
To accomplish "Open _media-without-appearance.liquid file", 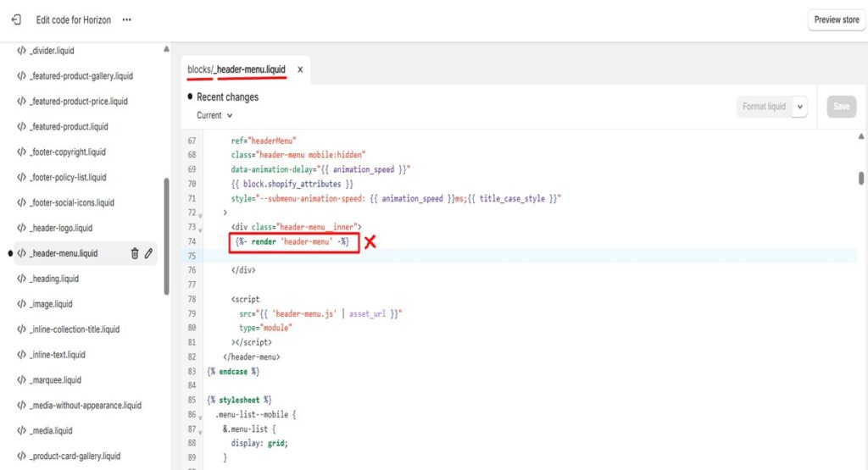I will [x=86, y=406].
